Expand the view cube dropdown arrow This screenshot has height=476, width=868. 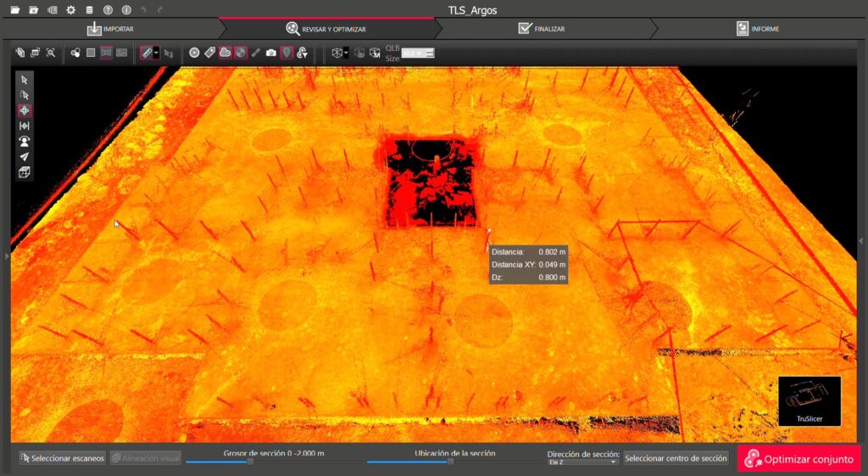point(346,53)
